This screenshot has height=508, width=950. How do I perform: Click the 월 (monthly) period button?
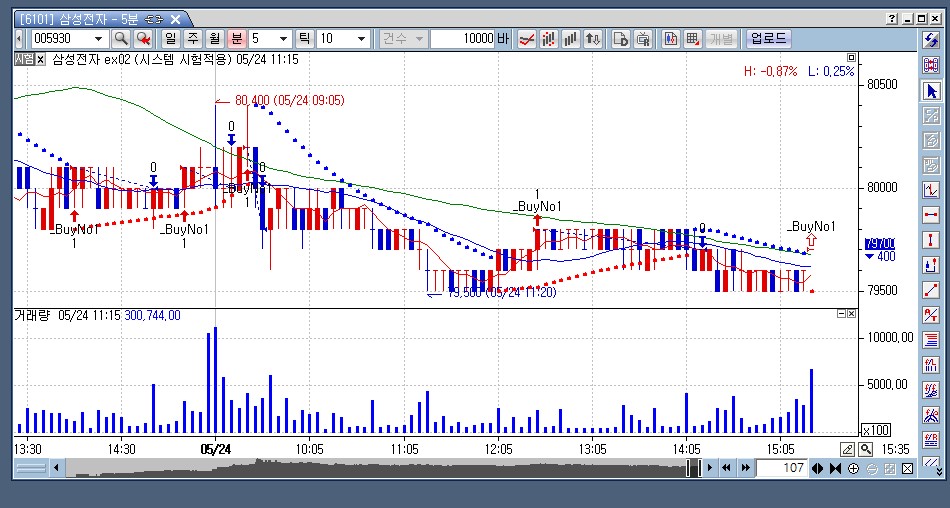click(214, 39)
